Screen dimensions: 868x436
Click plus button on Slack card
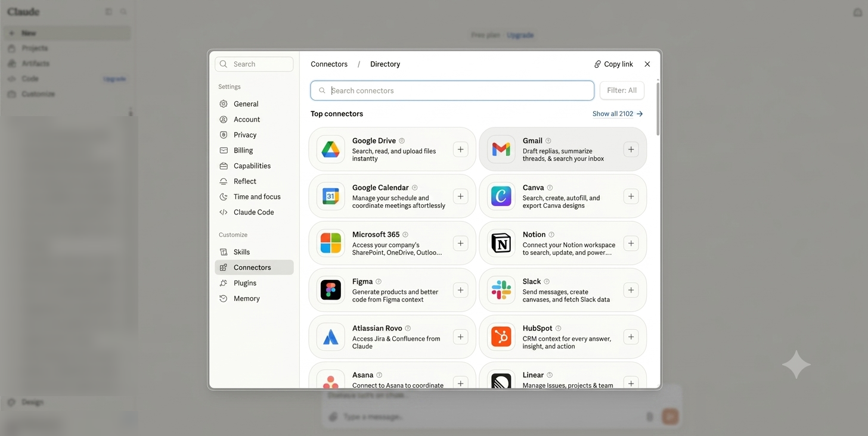(x=631, y=290)
